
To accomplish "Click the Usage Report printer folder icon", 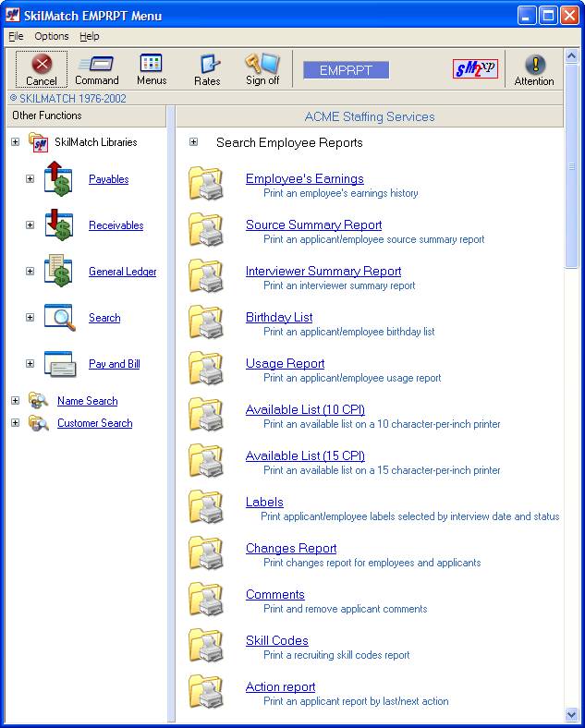I will tap(206, 369).
